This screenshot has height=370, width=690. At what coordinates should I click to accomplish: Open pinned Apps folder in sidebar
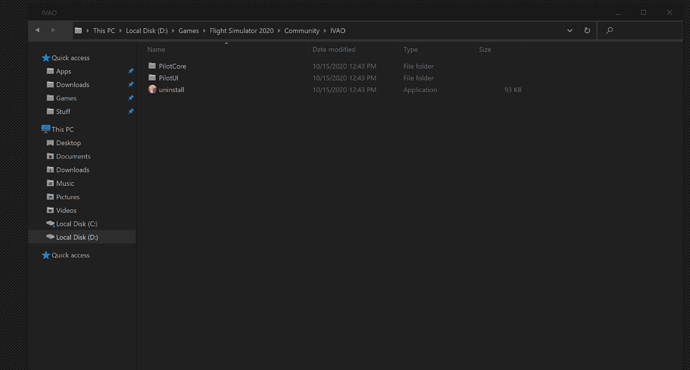pyautogui.click(x=63, y=71)
